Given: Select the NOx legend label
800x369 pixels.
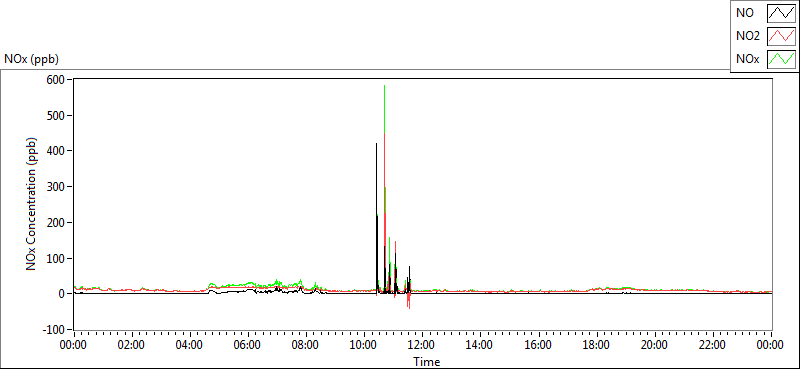Looking at the screenshot, I should pos(747,60).
